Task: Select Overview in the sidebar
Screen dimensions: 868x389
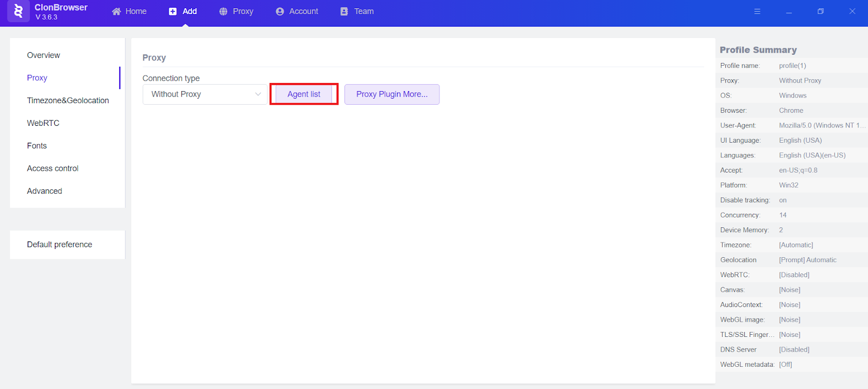Action: tap(43, 55)
